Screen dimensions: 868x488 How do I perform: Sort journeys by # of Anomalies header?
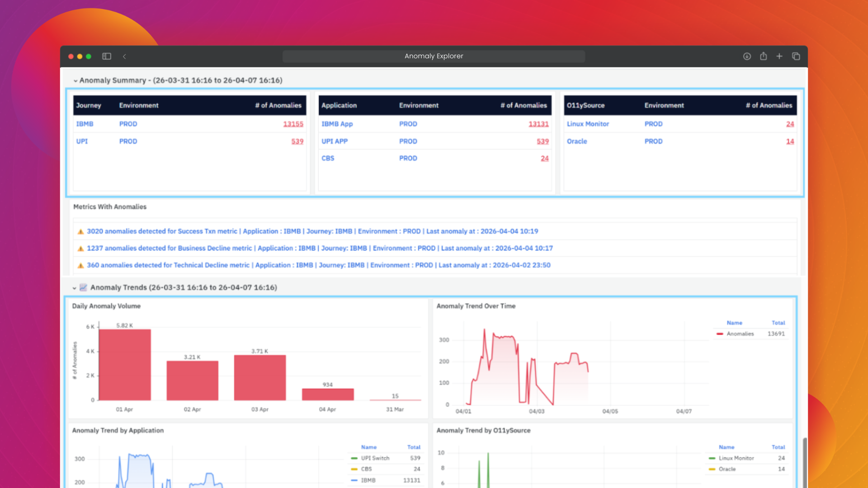coord(278,105)
